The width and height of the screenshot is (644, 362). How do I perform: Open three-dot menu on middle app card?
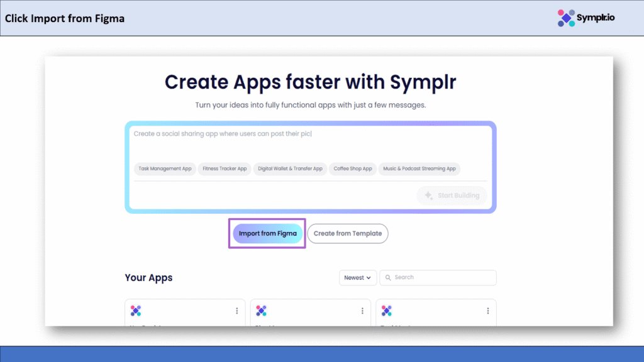coord(362,310)
